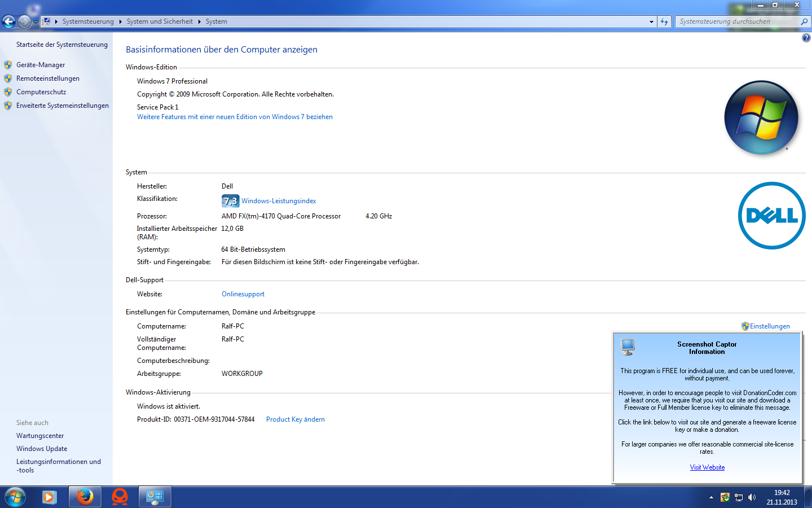The image size is (812, 508).
Task: Select the AMD FX(tm)-4170 processor text
Action: click(x=281, y=216)
